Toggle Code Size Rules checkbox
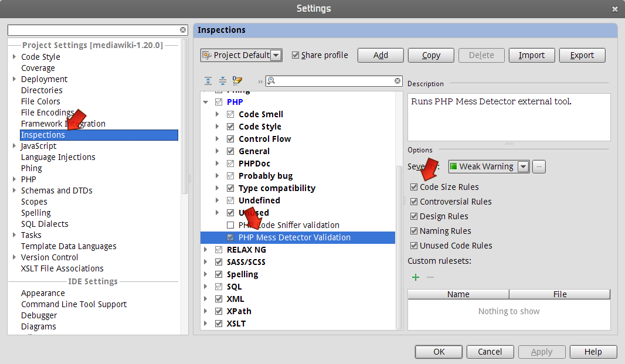Image resolution: width=625 pixels, height=364 pixels. tap(414, 187)
